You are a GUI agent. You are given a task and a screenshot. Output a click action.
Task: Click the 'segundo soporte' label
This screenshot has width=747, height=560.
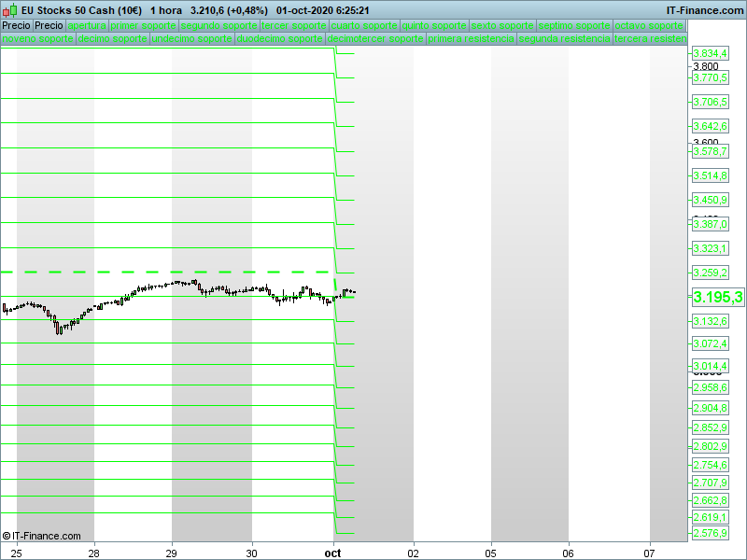pyautogui.click(x=218, y=25)
